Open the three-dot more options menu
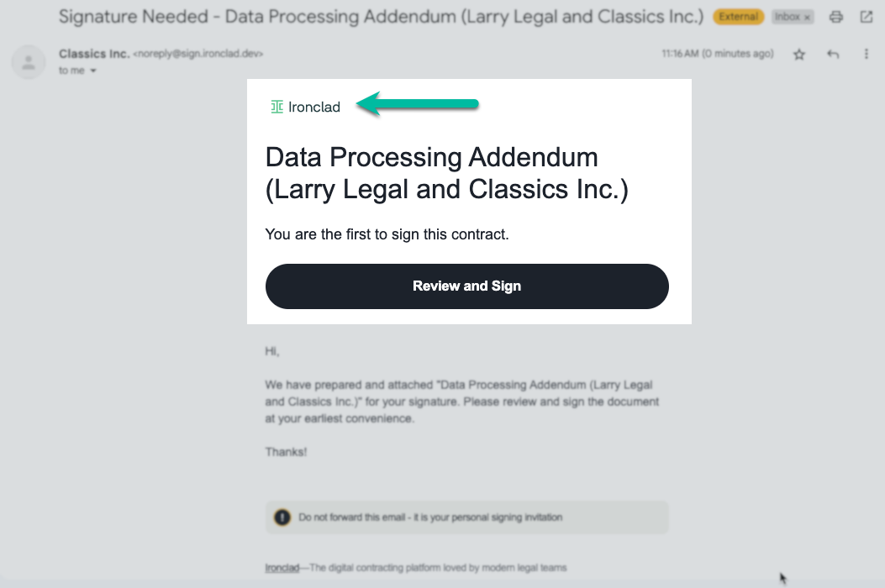 (x=866, y=54)
